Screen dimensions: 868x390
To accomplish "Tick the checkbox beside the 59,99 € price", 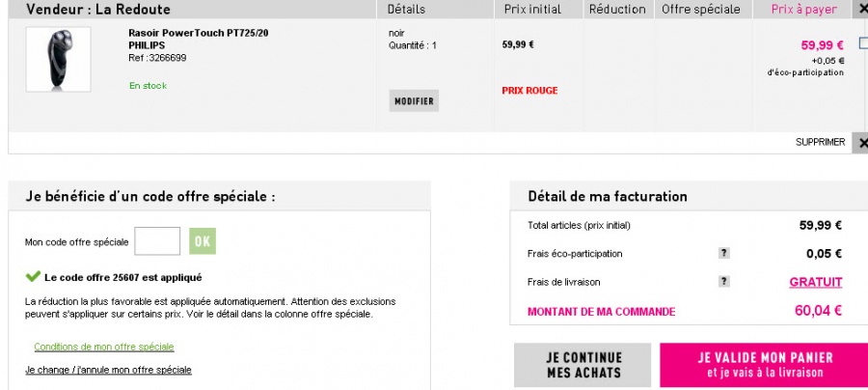I will click(862, 43).
